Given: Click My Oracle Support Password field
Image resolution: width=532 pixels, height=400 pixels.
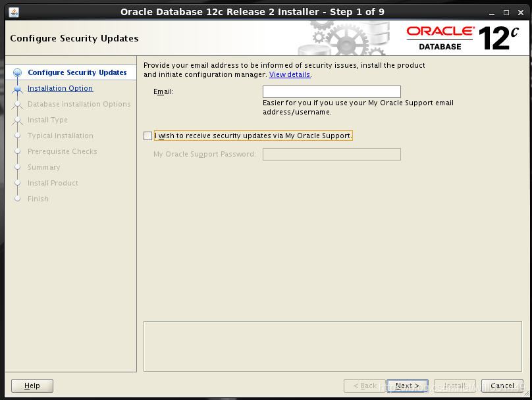Looking at the screenshot, I should (331, 154).
